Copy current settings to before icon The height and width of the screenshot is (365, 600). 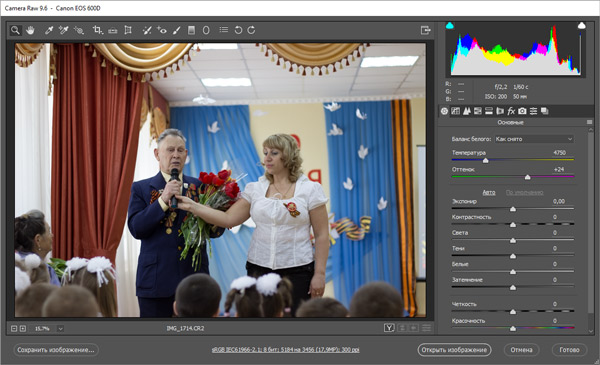414,328
